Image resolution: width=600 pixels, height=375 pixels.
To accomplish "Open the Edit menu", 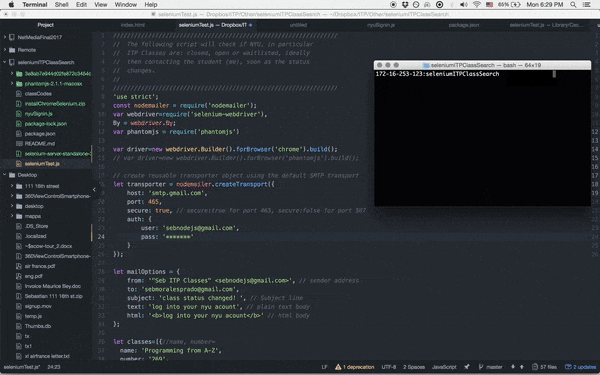I will pos(81,5).
